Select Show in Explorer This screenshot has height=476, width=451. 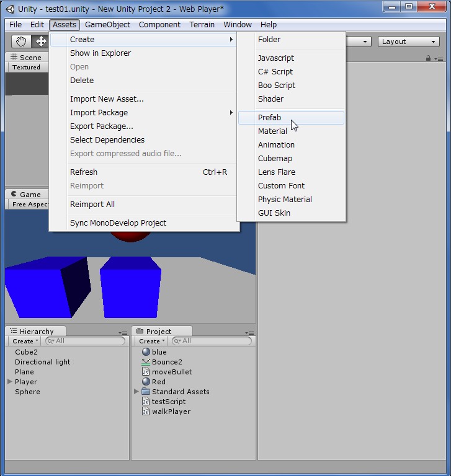point(143,53)
